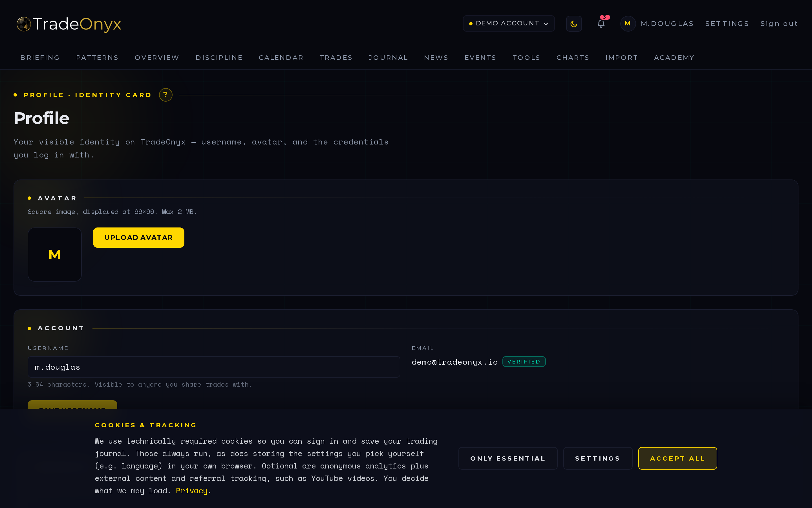Open the Patterns tab
The height and width of the screenshot is (508, 812).
(97, 58)
